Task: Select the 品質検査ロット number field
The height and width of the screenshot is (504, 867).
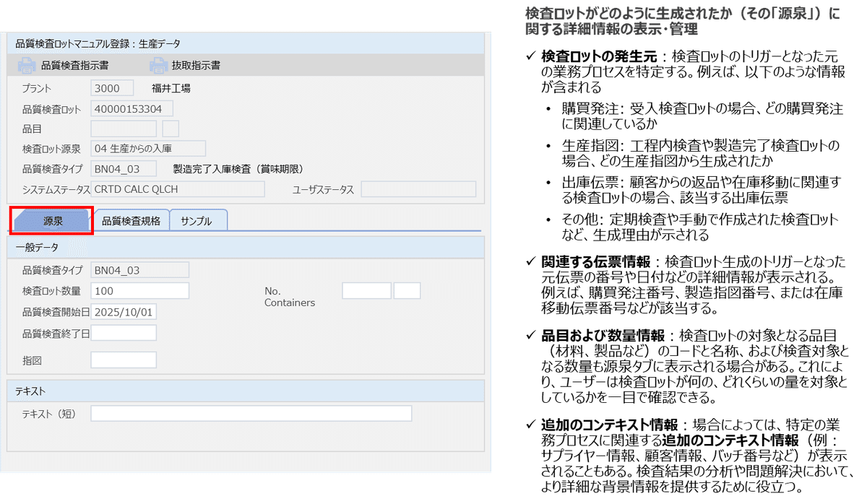Action: [x=132, y=108]
